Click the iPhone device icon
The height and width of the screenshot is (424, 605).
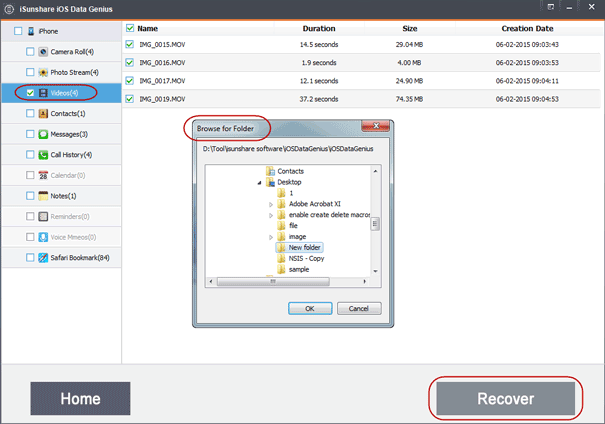pos(31,32)
